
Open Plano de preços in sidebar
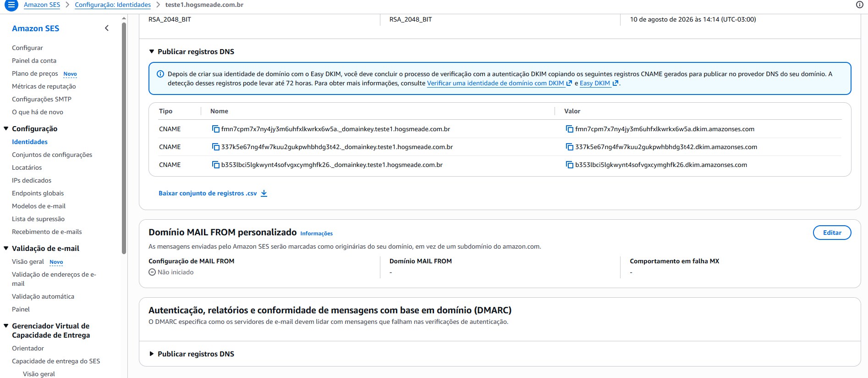pyautogui.click(x=35, y=73)
